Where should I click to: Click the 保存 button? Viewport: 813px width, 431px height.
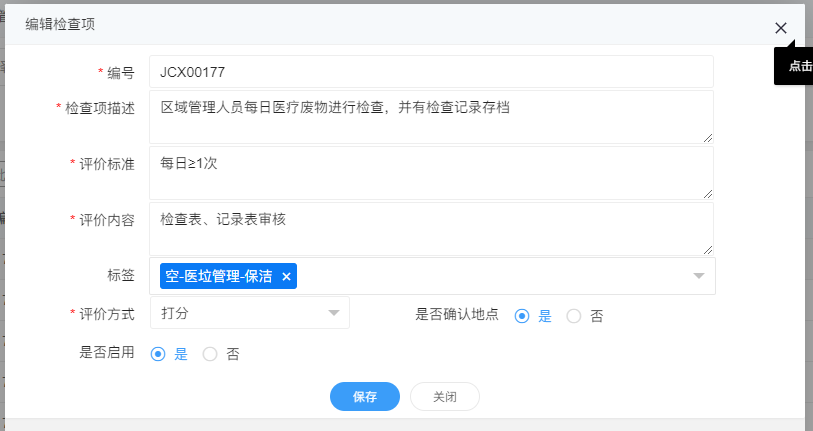(365, 397)
